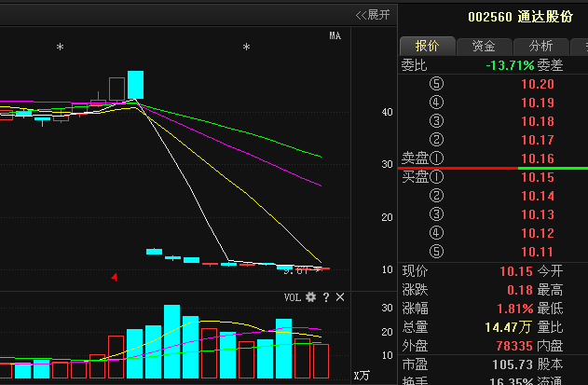The width and height of the screenshot is (588, 385).
Task: Click the red arrow marker under the candlesticks
Action: pyautogui.click(x=114, y=277)
